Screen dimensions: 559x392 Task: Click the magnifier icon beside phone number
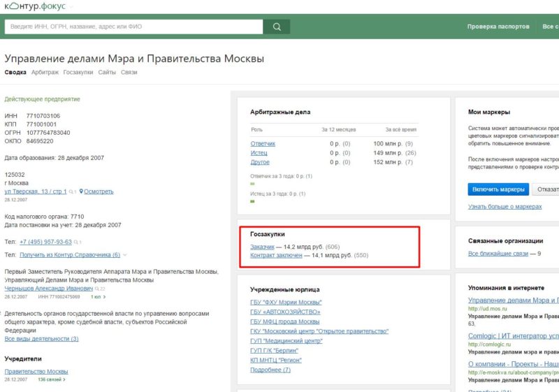tap(76, 242)
